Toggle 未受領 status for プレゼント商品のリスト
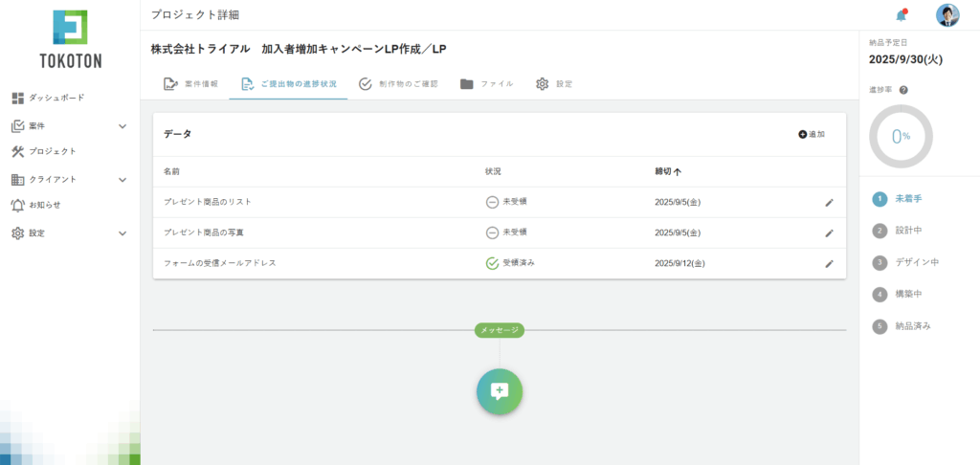Viewport: 980px width, 465px height. (492, 202)
